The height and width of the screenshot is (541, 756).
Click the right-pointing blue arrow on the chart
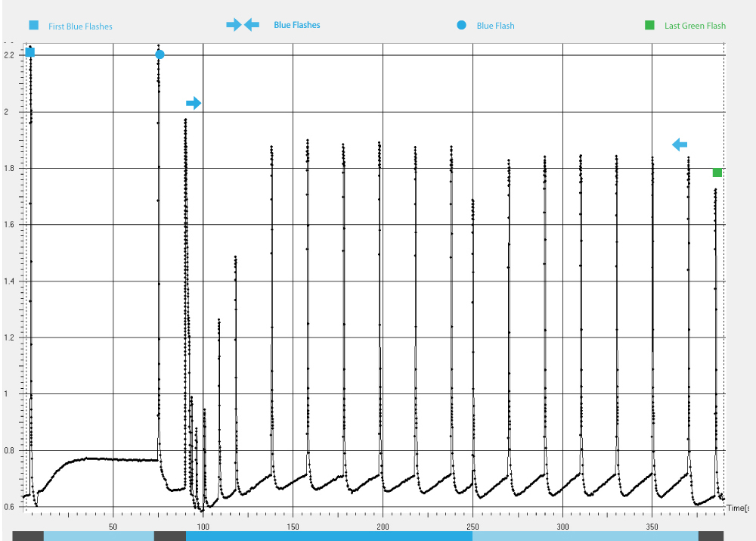[194, 103]
